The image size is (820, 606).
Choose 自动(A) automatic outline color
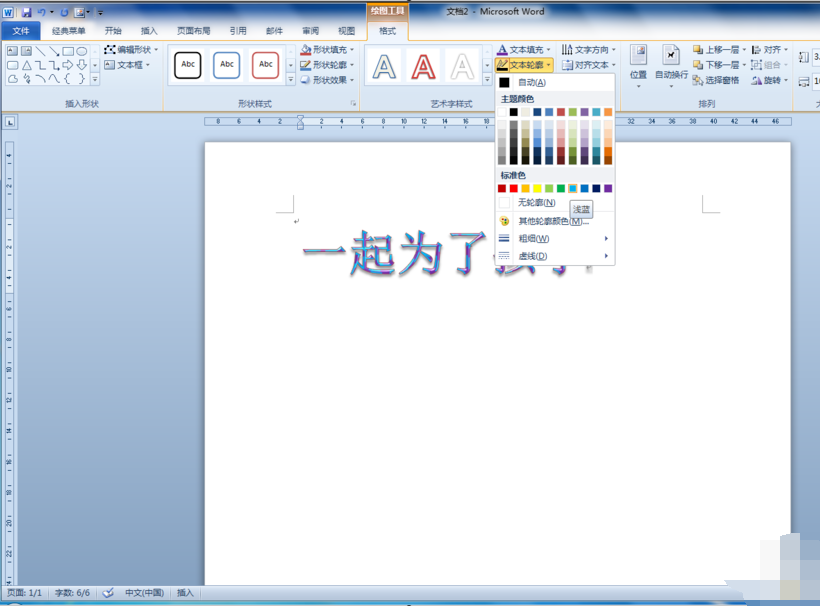(555, 82)
